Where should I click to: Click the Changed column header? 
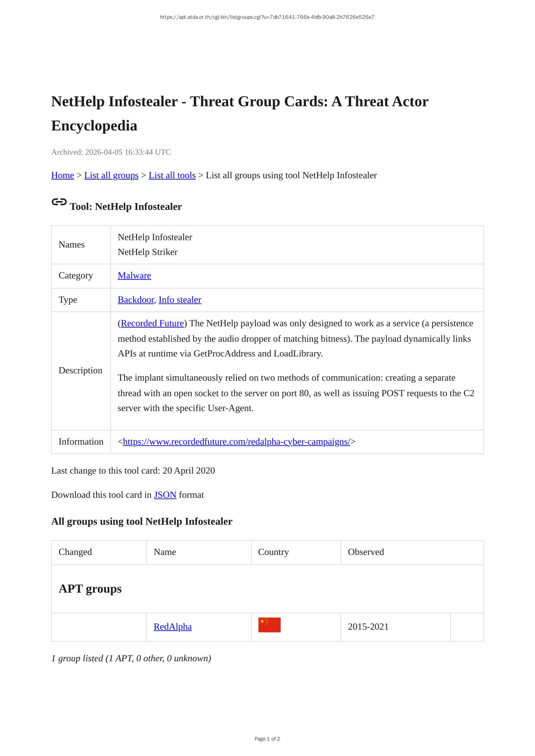pos(75,552)
